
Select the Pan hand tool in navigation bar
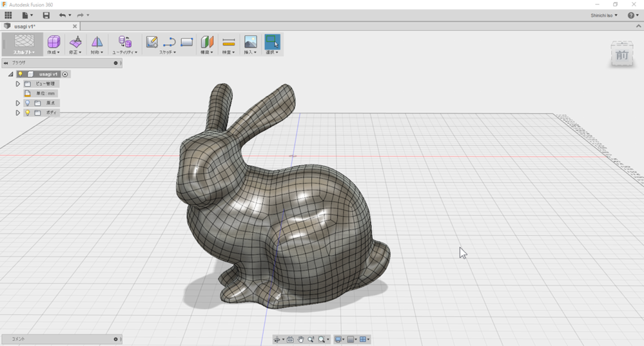click(300, 339)
